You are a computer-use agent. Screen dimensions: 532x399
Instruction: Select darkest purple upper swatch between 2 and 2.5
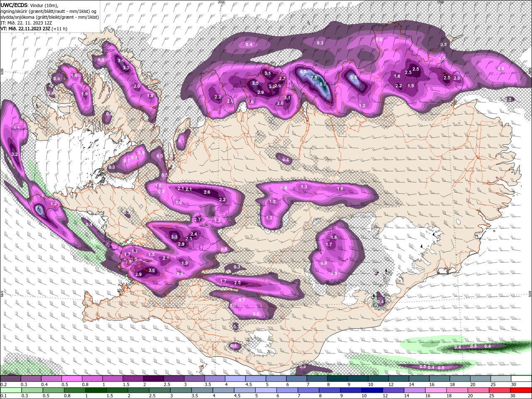click(153, 378)
